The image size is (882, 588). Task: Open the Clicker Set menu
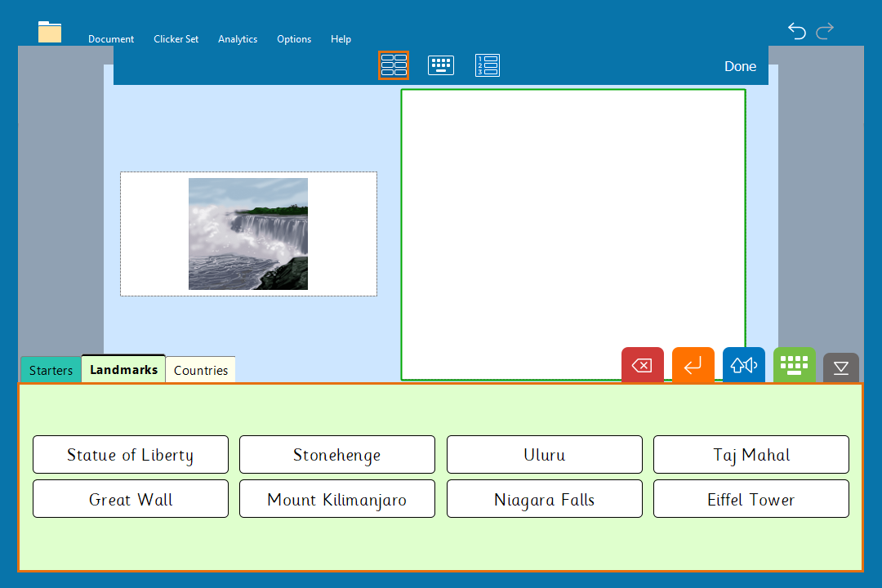click(x=176, y=39)
